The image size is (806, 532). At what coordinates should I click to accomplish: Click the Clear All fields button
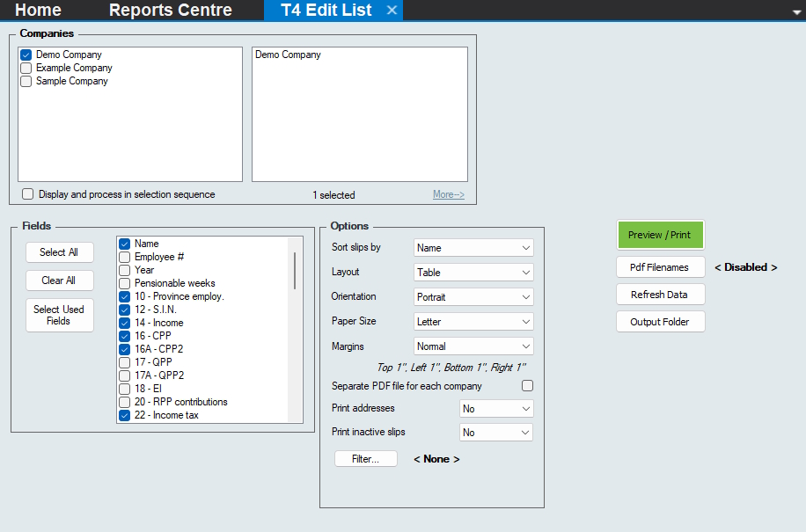tap(59, 281)
